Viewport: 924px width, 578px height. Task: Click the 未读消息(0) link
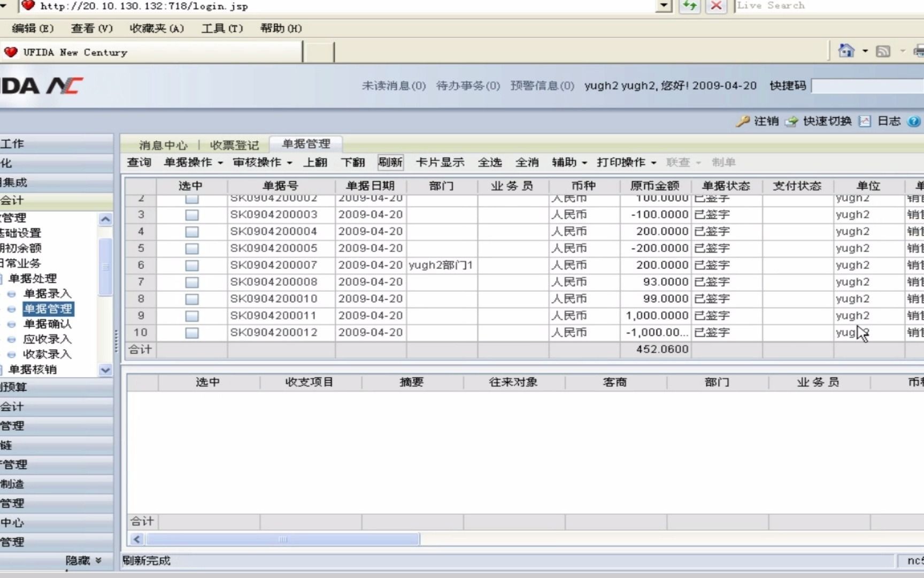[x=394, y=86]
